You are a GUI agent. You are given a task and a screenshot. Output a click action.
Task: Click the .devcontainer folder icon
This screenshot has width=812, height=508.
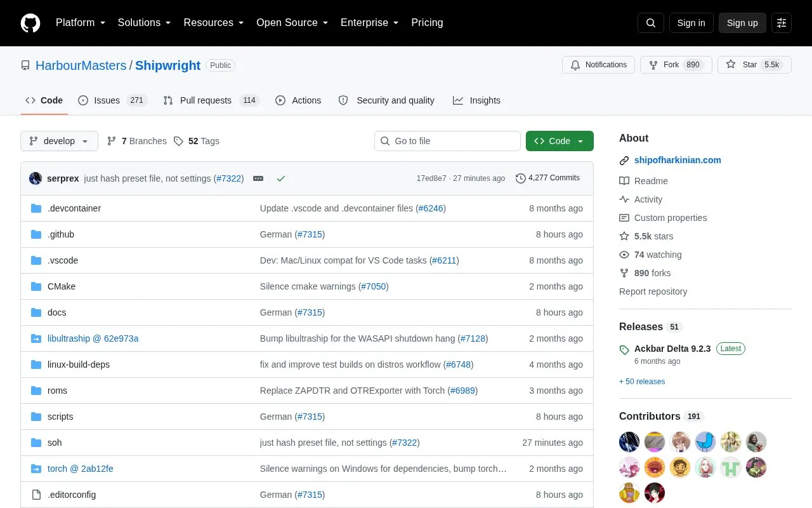(x=36, y=208)
